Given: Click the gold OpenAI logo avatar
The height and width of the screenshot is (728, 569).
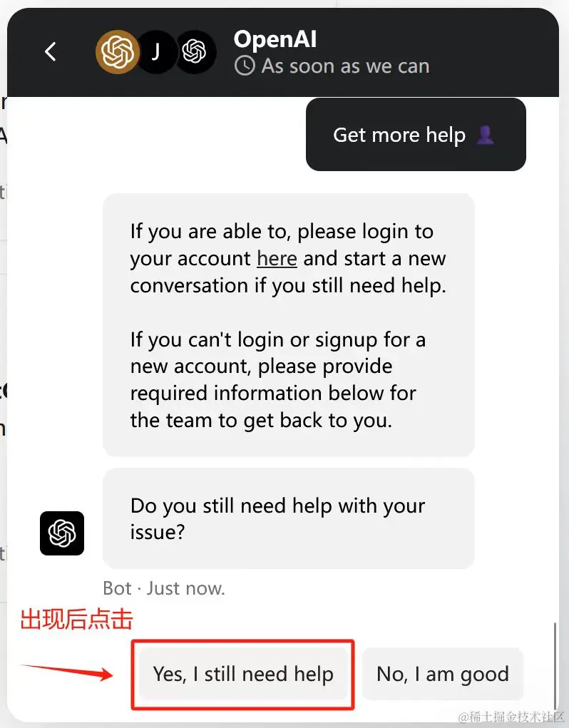Looking at the screenshot, I should [118, 51].
